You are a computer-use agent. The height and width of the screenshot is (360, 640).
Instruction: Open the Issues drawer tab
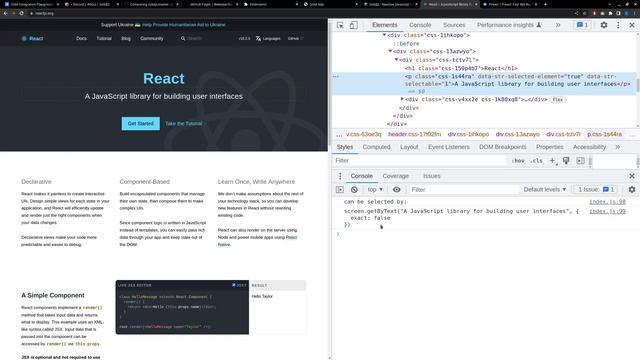coord(431,176)
